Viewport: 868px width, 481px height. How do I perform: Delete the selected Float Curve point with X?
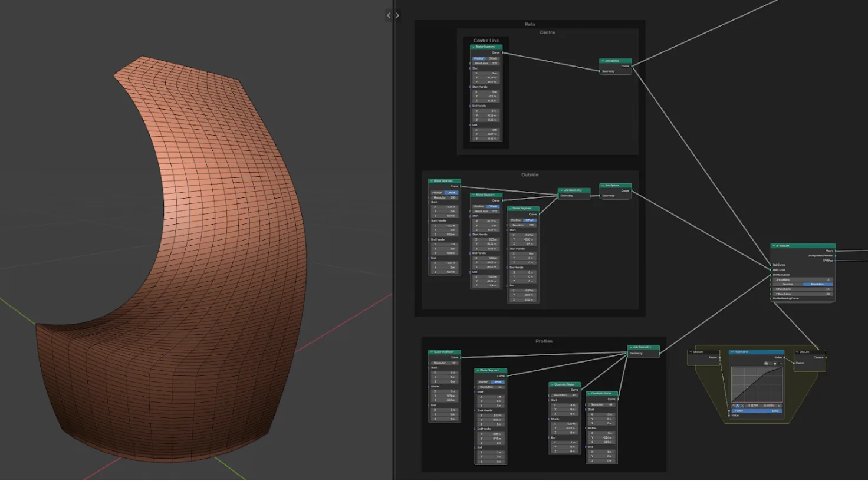pos(779,406)
